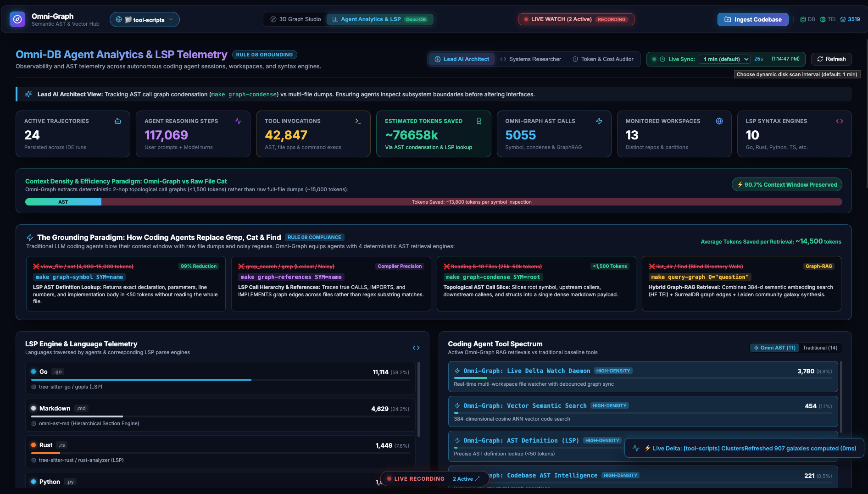
Task: Open the 1 min (default) interval dropdown
Action: [x=725, y=59]
